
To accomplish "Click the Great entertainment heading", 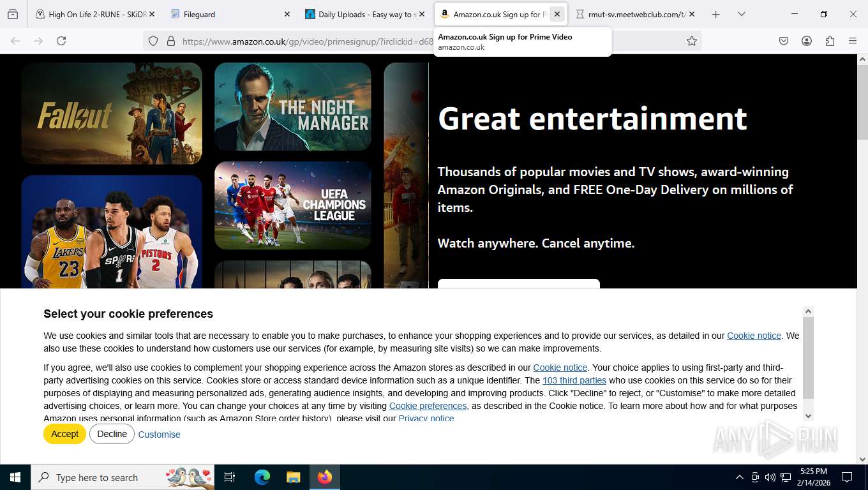I will pyautogui.click(x=592, y=119).
